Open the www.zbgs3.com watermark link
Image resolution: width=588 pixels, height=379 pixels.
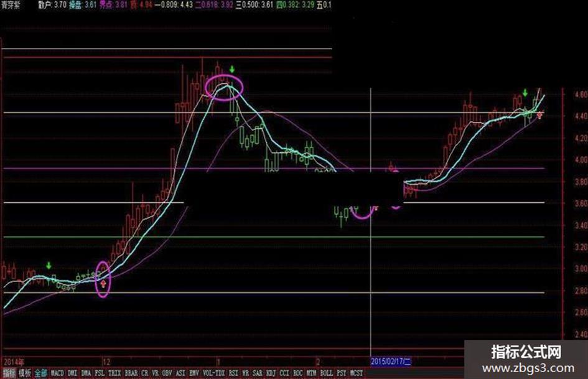(528, 368)
